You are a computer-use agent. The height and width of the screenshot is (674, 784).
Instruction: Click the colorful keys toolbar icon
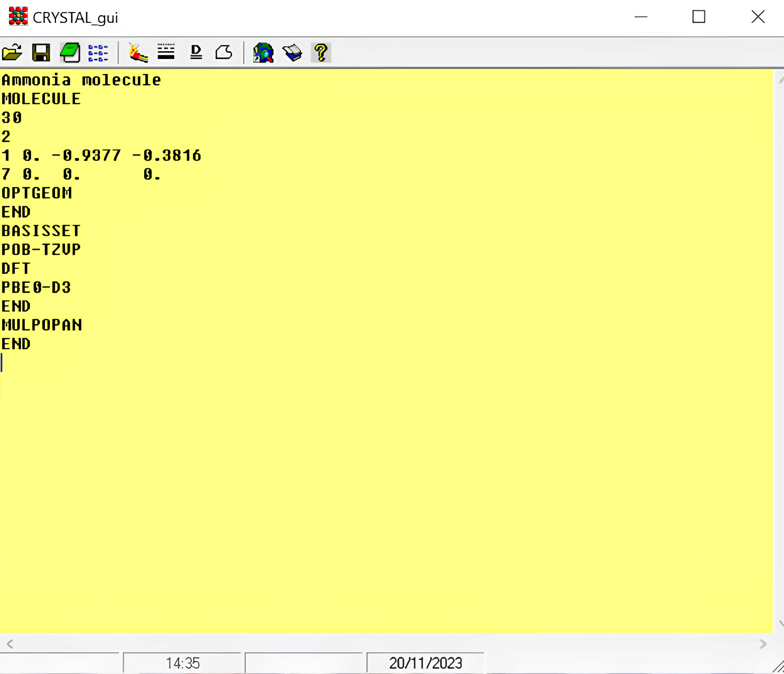tap(138, 53)
